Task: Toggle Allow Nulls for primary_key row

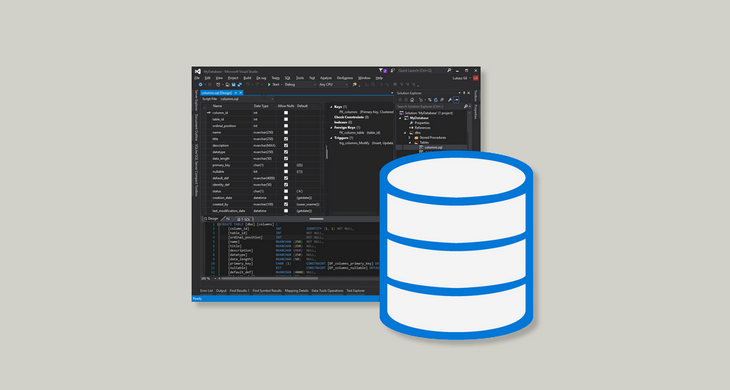Action: coord(286,165)
